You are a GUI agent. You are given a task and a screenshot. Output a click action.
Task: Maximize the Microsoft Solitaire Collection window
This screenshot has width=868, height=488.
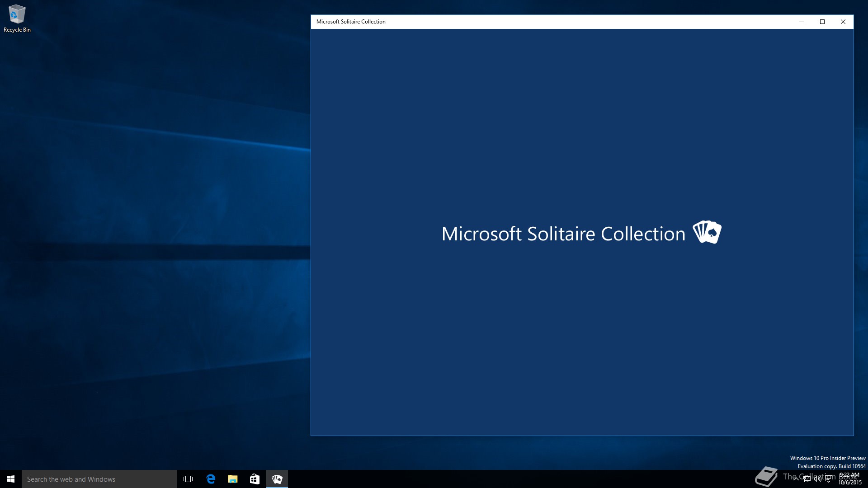coord(822,22)
